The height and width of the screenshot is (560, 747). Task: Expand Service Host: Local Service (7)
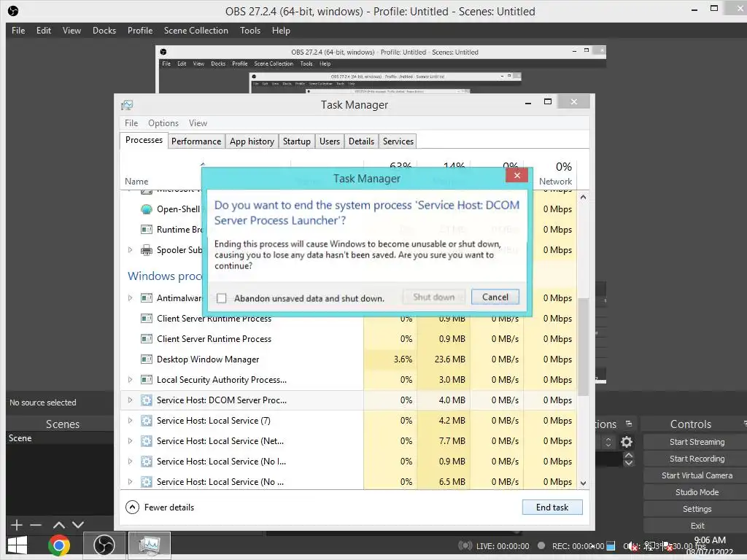[x=130, y=421]
